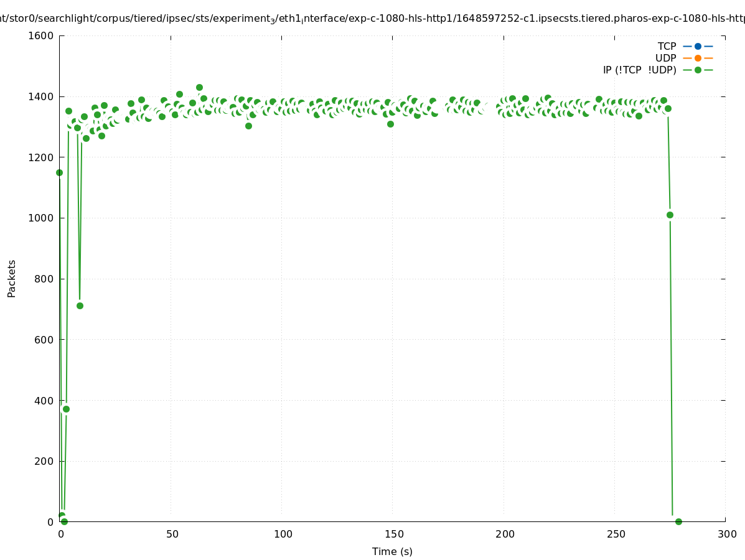Click the Packets y-axis label
This screenshot has height=560, width=745.
[x=12, y=279]
